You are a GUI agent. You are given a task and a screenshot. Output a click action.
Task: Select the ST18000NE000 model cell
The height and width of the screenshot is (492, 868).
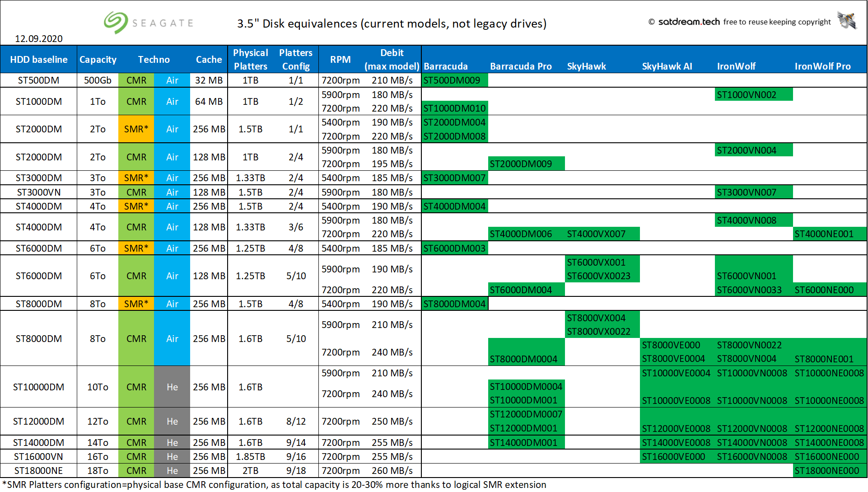coord(830,470)
